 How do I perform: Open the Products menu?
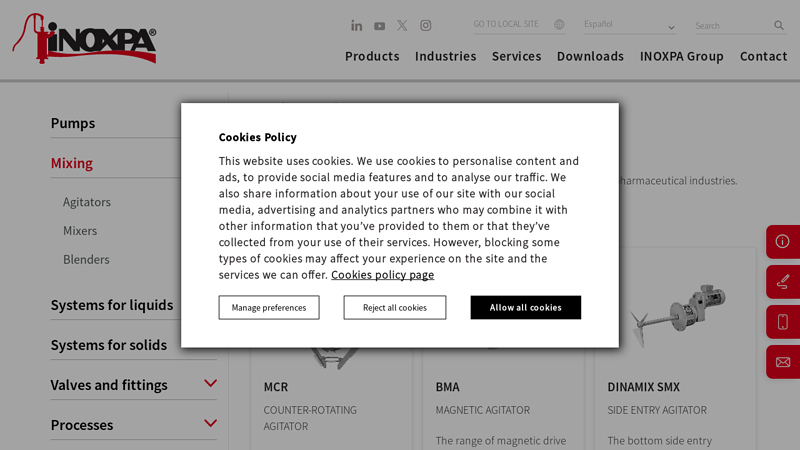tap(372, 56)
